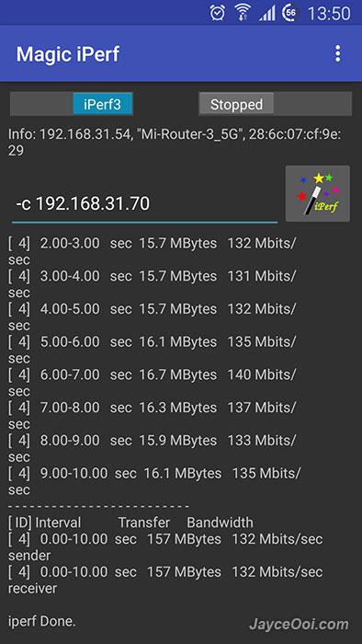Viewport: 362px width, 644px height.
Task: Click the JayceOoi.com watermark link
Action: pyautogui.click(x=300, y=625)
